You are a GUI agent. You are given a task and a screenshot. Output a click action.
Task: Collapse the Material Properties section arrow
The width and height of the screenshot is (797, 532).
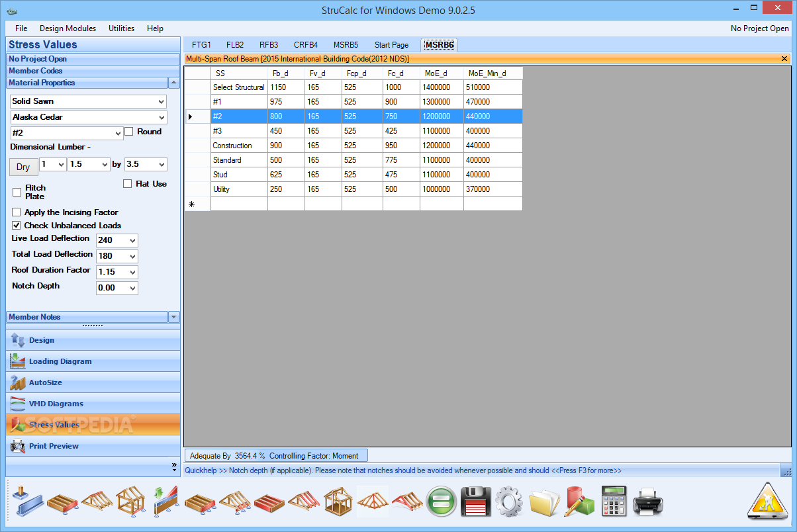[x=174, y=83]
